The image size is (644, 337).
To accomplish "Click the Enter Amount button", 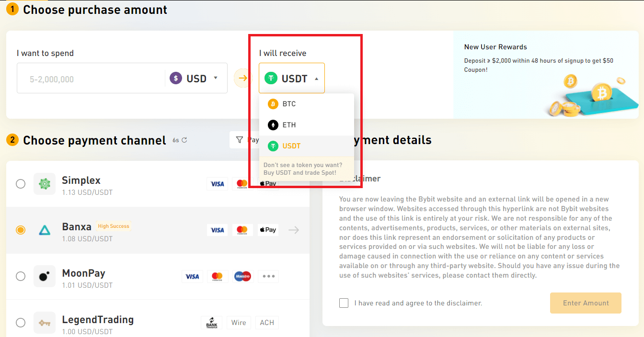I will (x=586, y=303).
